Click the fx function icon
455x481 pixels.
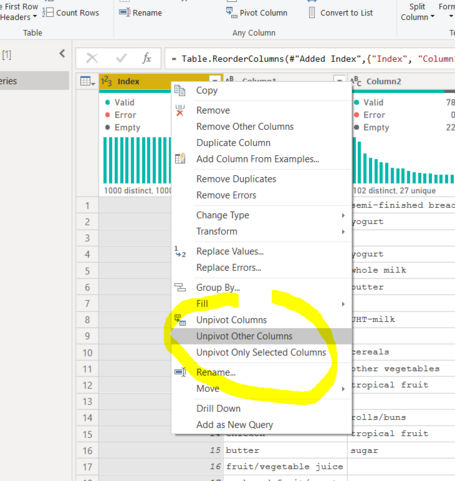click(147, 58)
